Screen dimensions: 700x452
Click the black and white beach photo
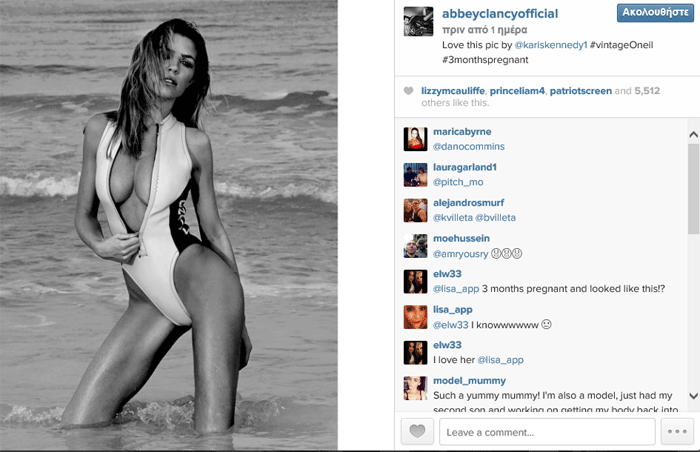point(169,225)
